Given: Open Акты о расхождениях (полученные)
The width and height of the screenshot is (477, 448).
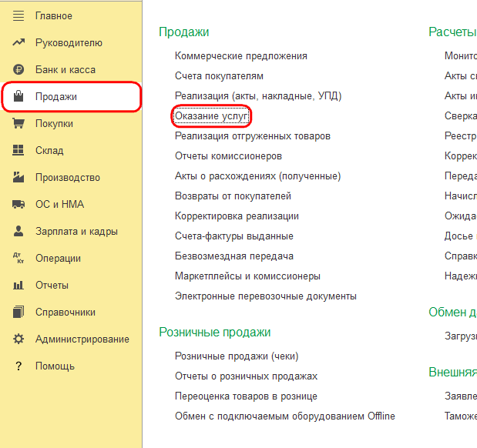Looking at the screenshot, I should tap(257, 176).
